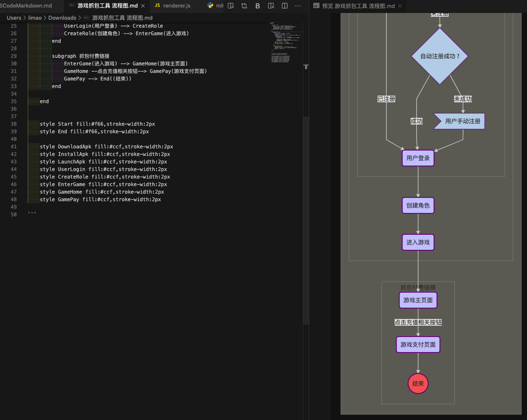This screenshot has width=527, height=420.
Task: Click the Users breadcrumb segment
Action: pyautogui.click(x=14, y=18)
